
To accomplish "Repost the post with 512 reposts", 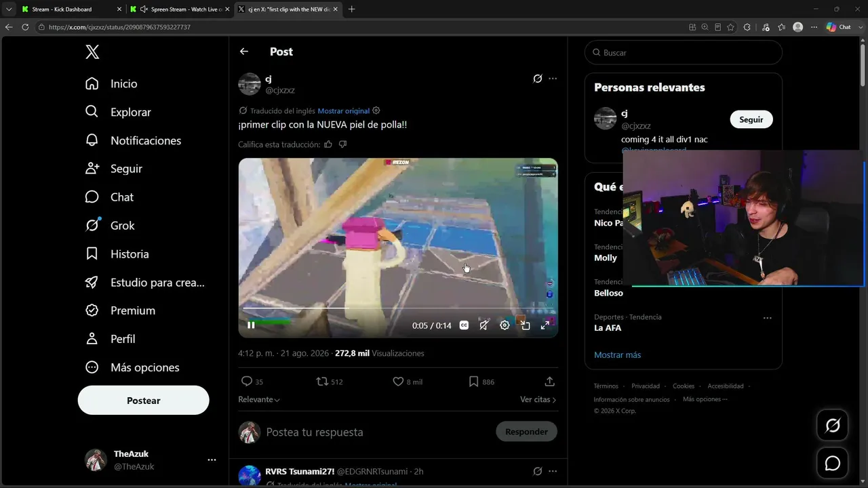I will coord(330,382).
